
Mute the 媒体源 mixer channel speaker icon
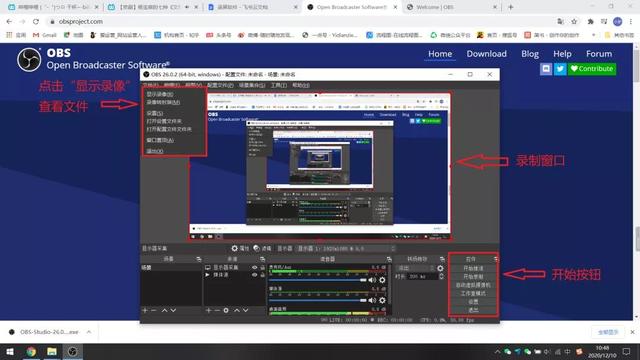(x=372, y=300)
